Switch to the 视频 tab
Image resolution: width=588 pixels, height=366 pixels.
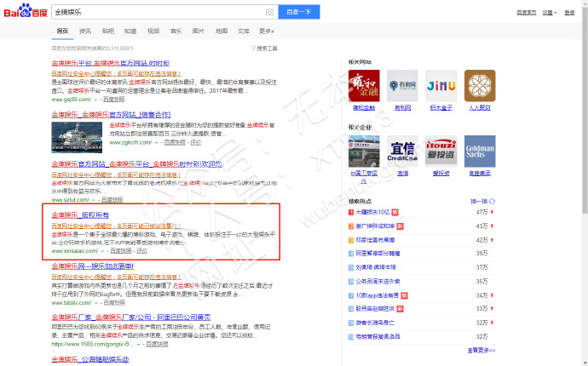pyautogui.click(x=153, y=31)
